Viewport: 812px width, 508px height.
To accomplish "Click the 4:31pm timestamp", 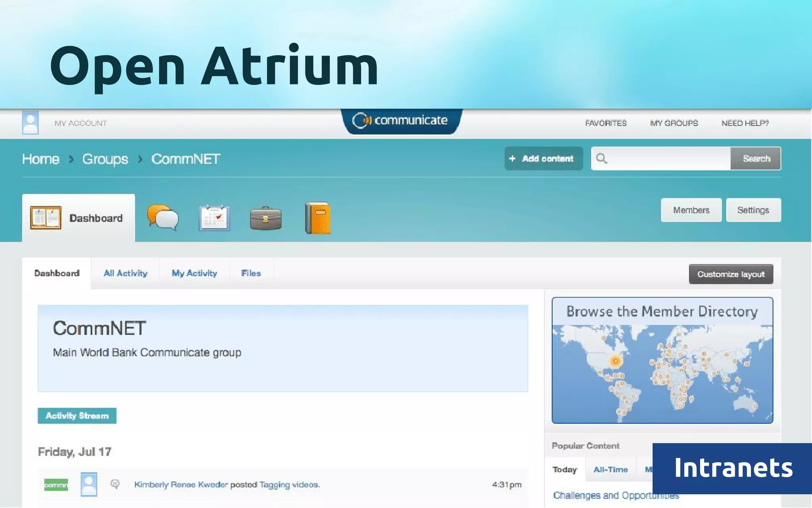I will coord(507,485).
